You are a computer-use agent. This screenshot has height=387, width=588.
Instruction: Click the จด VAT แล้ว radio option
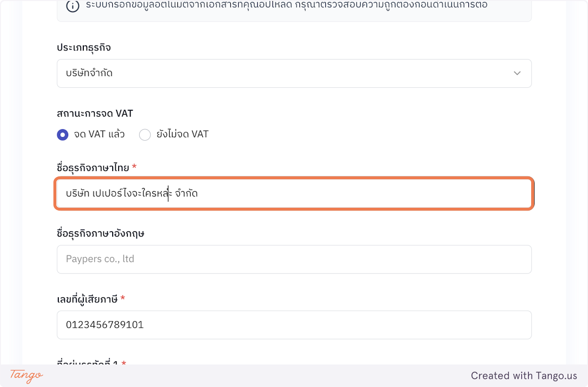click(62, 134)
